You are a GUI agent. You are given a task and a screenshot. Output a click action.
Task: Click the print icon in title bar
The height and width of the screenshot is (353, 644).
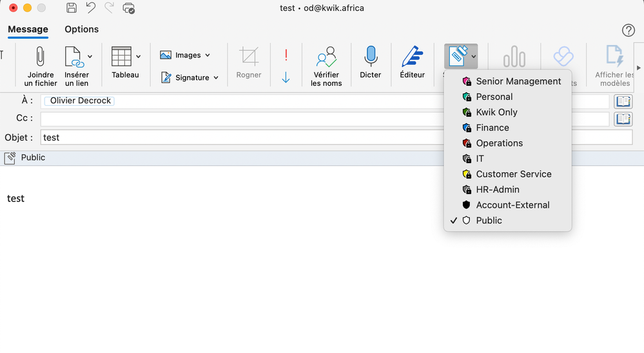[x=128, y=8]
